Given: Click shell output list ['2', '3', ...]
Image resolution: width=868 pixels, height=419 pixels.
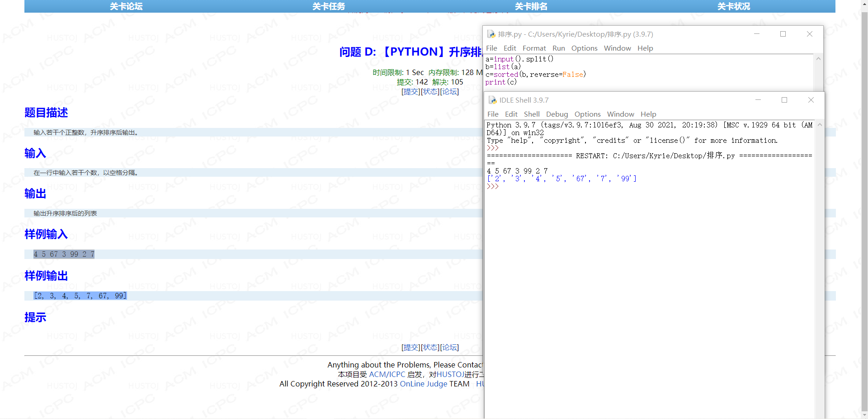Looking at the screenshot, I should tap(561, 179).
